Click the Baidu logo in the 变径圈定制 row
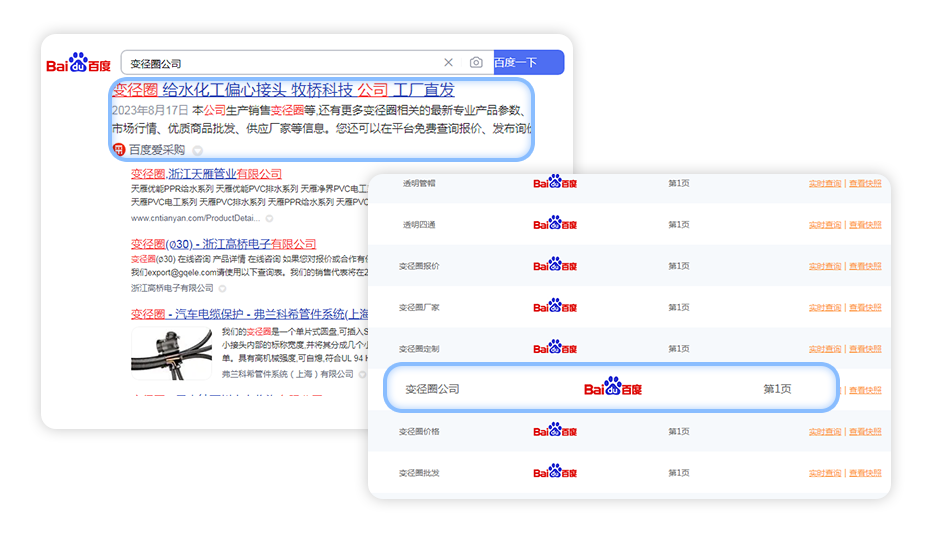 [555, 347]
